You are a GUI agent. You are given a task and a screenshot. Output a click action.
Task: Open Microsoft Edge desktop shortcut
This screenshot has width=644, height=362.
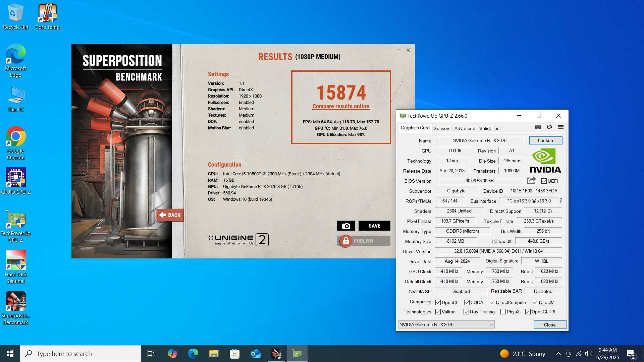[15, 61]
